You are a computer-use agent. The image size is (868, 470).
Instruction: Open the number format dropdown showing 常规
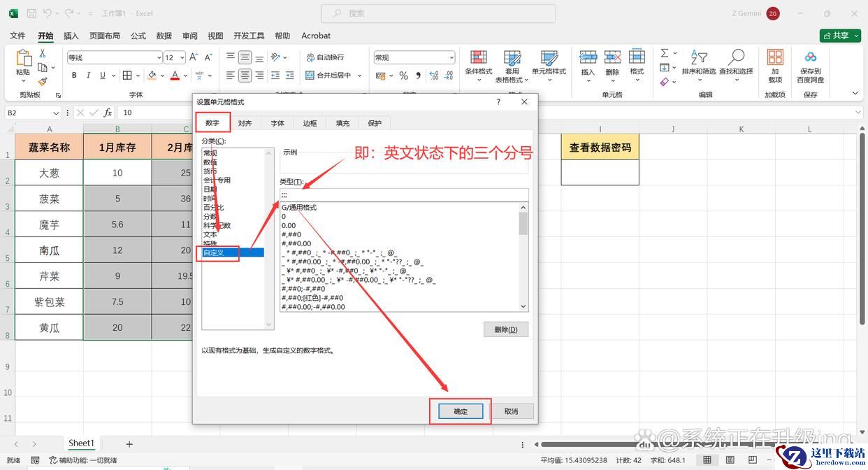451,58
